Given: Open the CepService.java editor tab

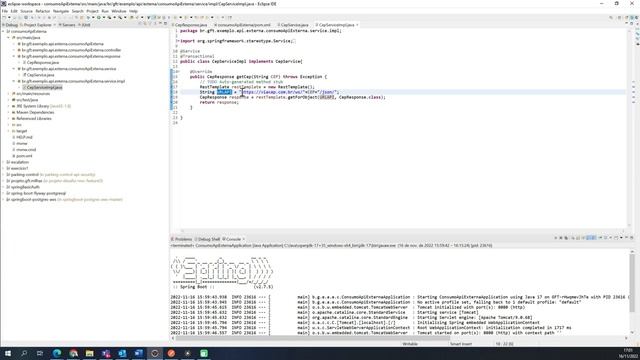Looking at the screenshot, I should point(294,25).
